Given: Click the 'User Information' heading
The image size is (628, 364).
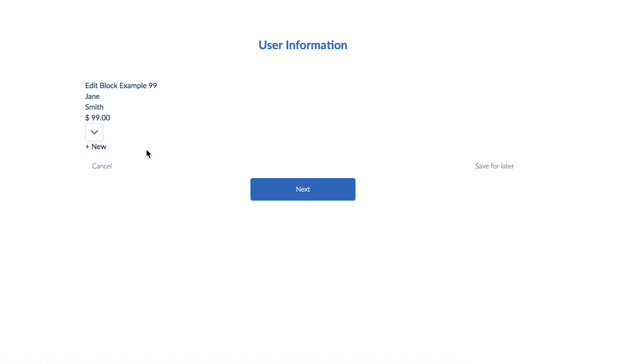Looking at the screenshot, I should (303, 45).
